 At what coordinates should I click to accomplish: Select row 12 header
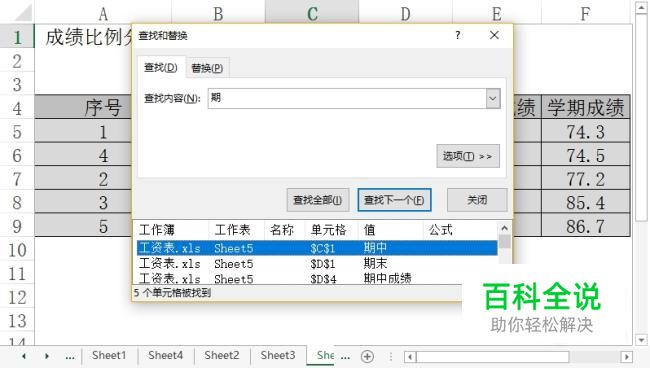click(17, 297)
